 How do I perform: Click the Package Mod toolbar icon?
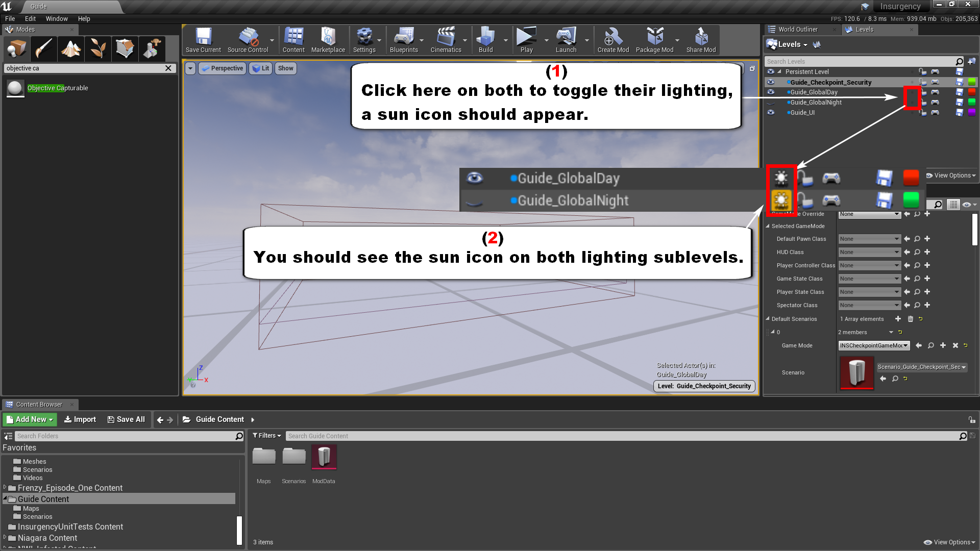[655, 40]
